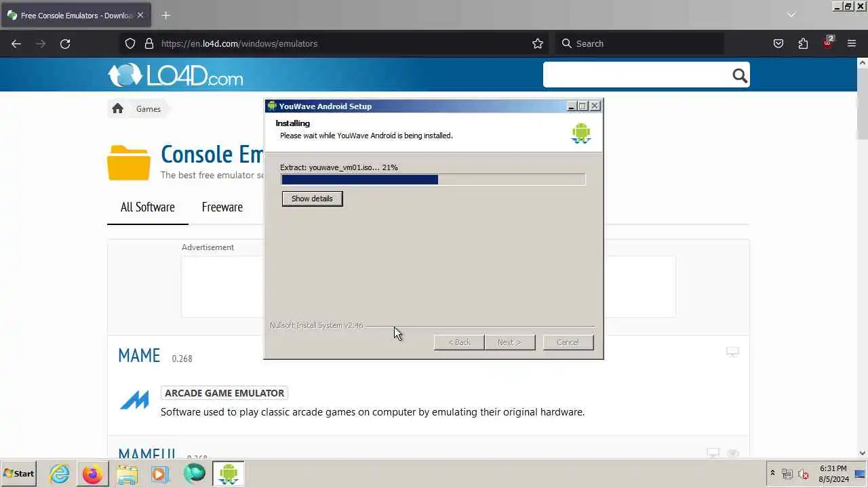Click the Advertisement label
The height and width of the screenshot is (488, 868).
[x=208, y=247]
